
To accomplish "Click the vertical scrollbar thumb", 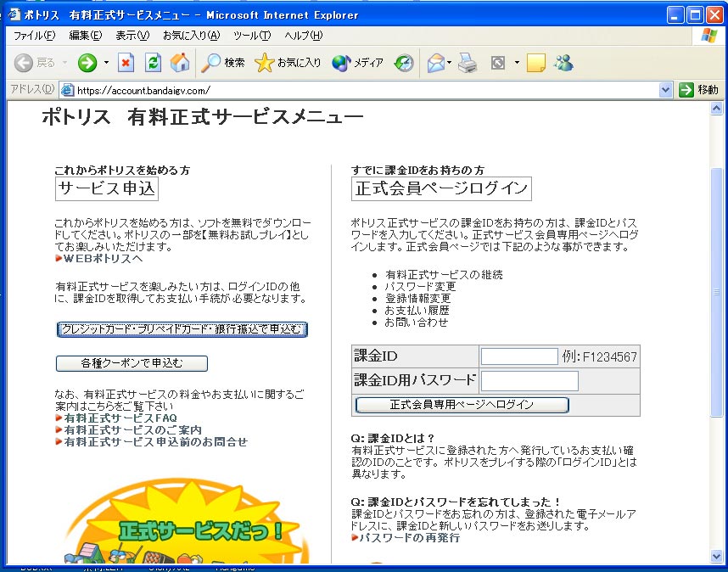I will (716, 292).
